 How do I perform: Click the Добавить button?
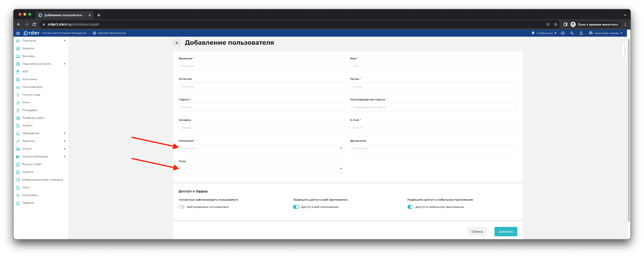(506, 232)
